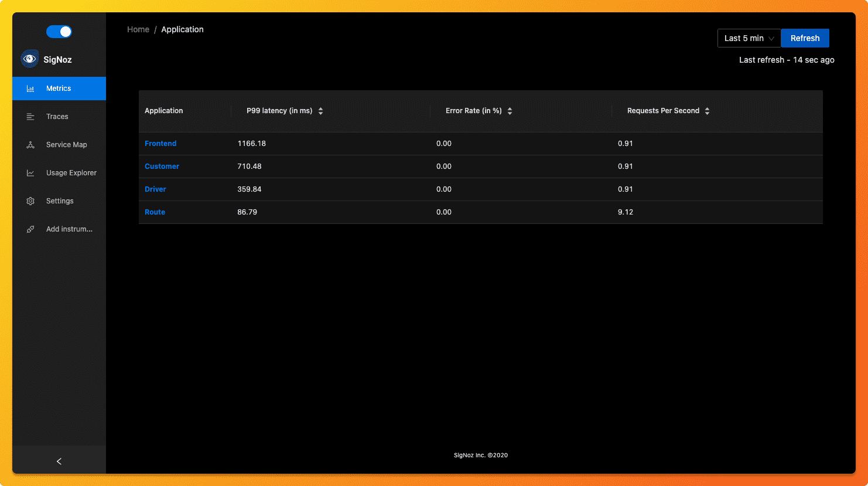Expand the time range selector chevron
This screenshot has height=486, width=868.
point(772,38)
